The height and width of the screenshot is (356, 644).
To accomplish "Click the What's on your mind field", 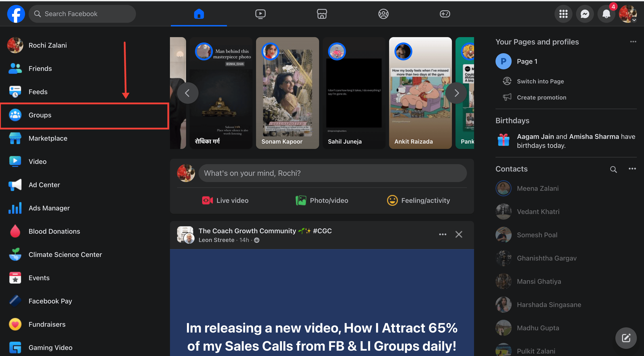I will pos(332,173).
